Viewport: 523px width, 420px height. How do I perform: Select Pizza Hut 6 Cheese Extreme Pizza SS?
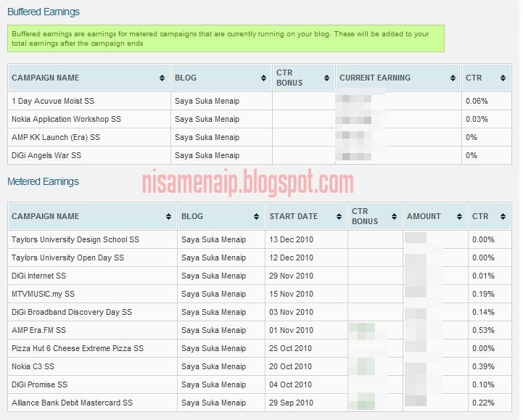(x=78, y=348)
